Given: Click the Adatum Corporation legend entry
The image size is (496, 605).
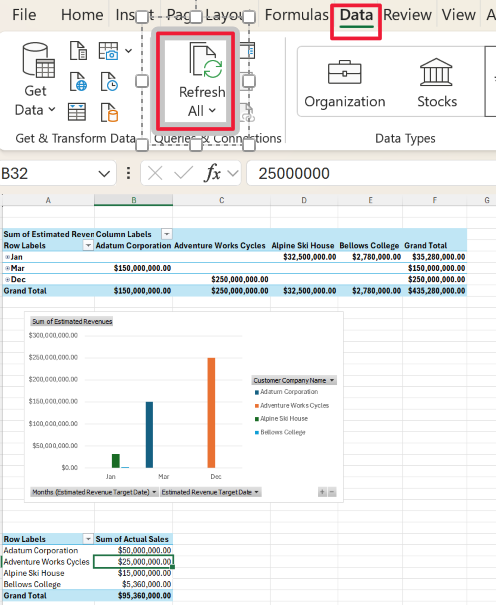Looking at the screenshot, I should pyautogui.click(x=287, y=392).
